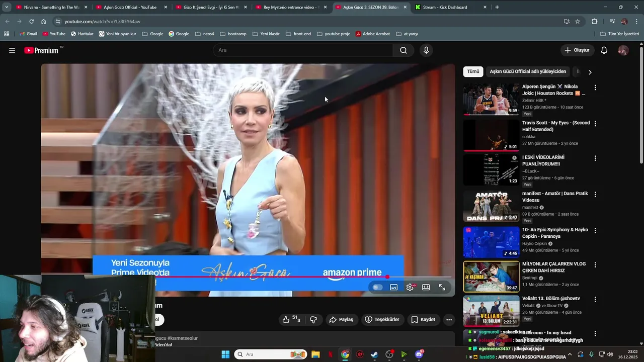Open Chrome media controls icon
The width and height of the screenshot is (644, 362).
coord(612,22)
